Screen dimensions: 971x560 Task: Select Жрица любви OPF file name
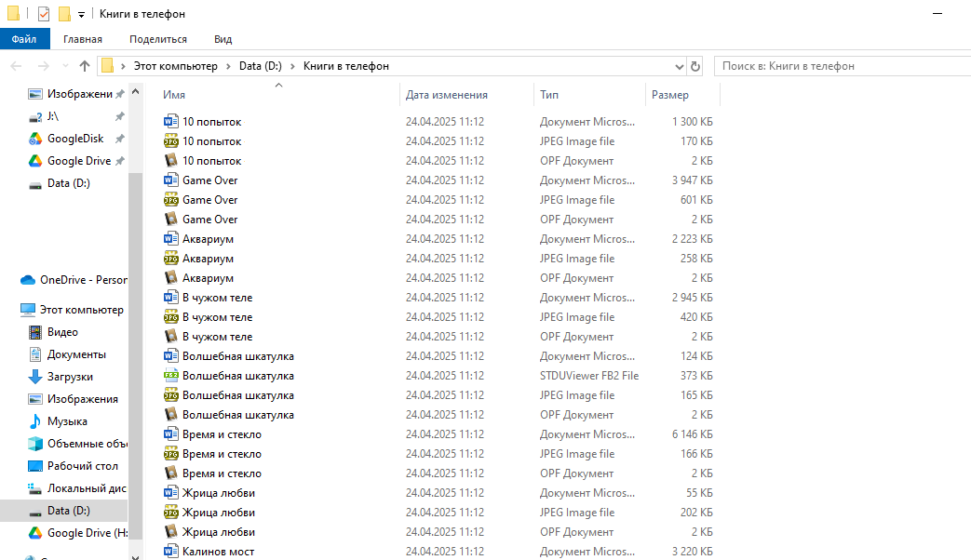click(x=219, y=532)
